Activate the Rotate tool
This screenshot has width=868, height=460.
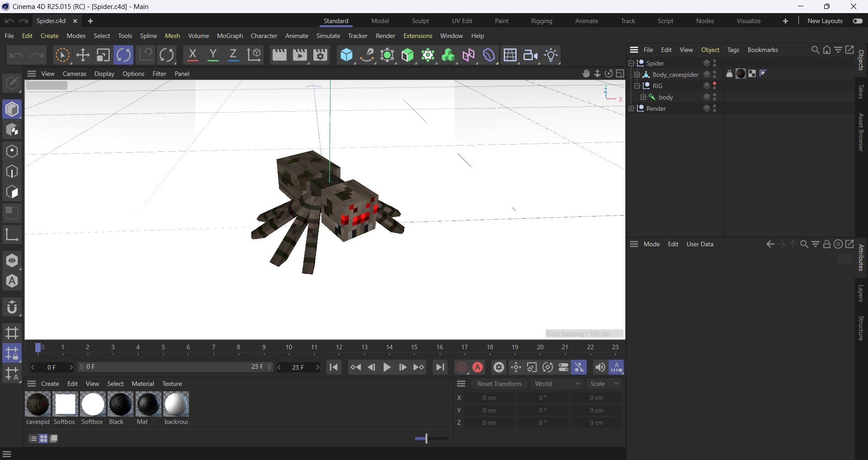123,55
